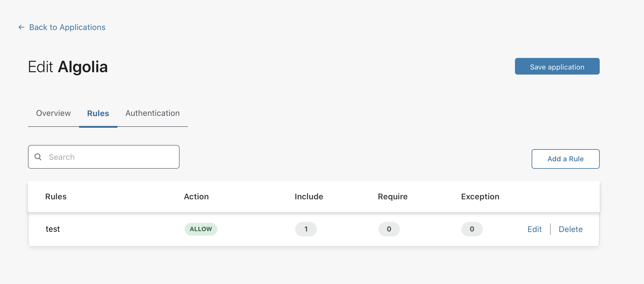644x284 pixels.
Task: Click the Exception count badge
Action: [x=472, y=229]
